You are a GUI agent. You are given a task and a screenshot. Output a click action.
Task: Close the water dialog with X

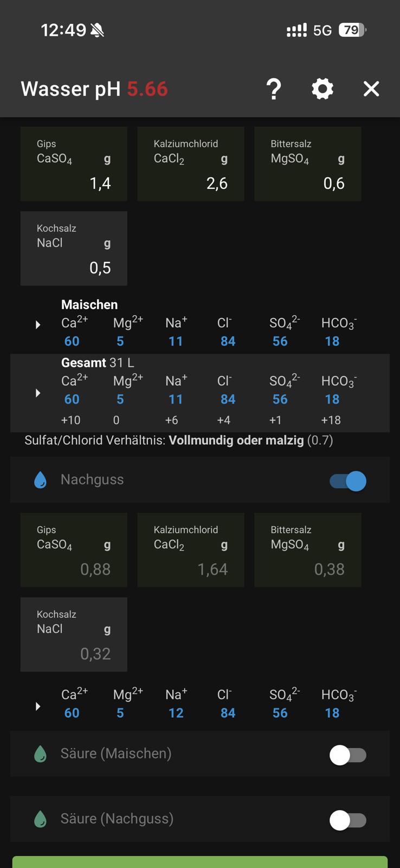coord(371,89)
